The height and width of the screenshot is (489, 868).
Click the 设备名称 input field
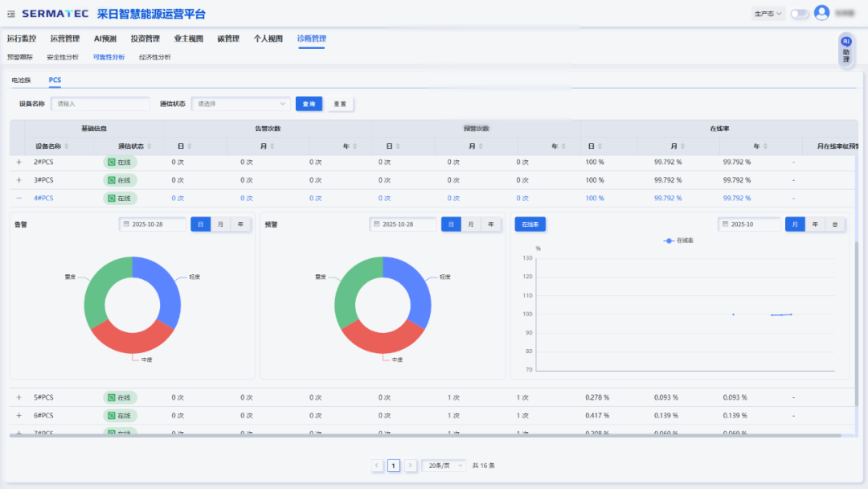tap(100, 104)
